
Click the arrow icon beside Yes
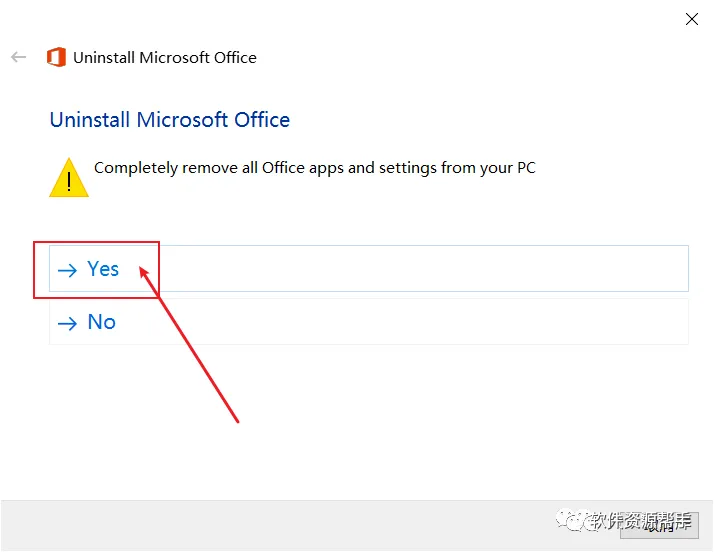(67, 270)
